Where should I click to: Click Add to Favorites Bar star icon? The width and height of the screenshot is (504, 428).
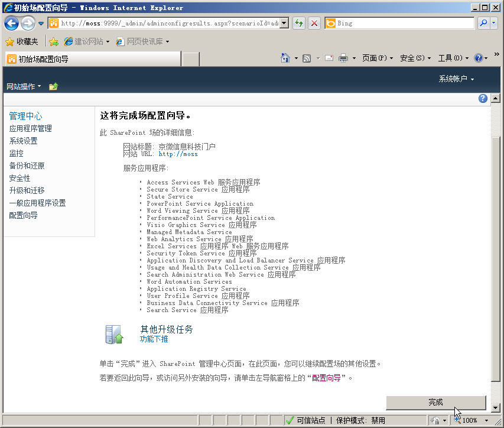[x=54, y=42]
